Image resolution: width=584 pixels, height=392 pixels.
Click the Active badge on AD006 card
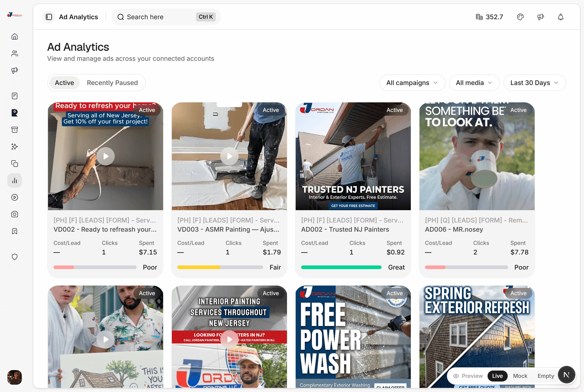[518, 110]
